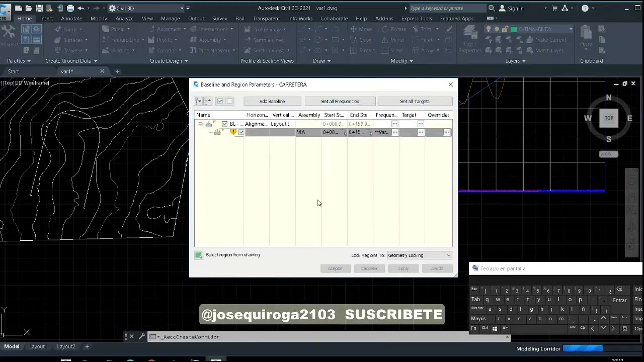Click the Help question mark icon

coord(585,8)
